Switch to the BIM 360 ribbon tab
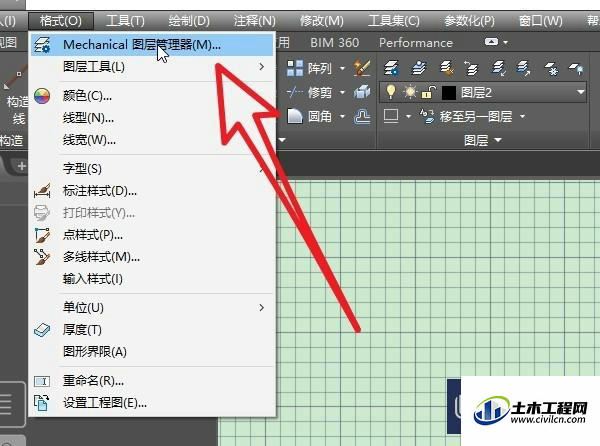 pos(334,42)
